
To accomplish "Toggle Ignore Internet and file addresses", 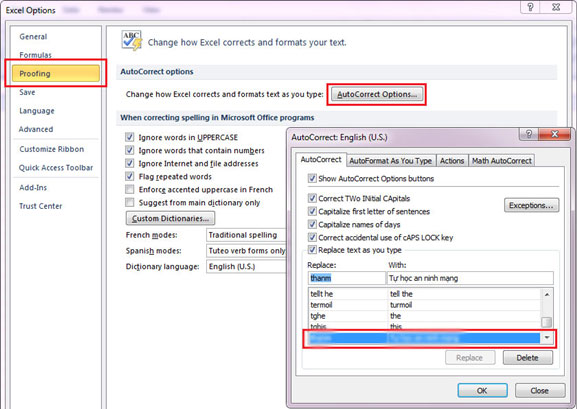I will (130, 163).
